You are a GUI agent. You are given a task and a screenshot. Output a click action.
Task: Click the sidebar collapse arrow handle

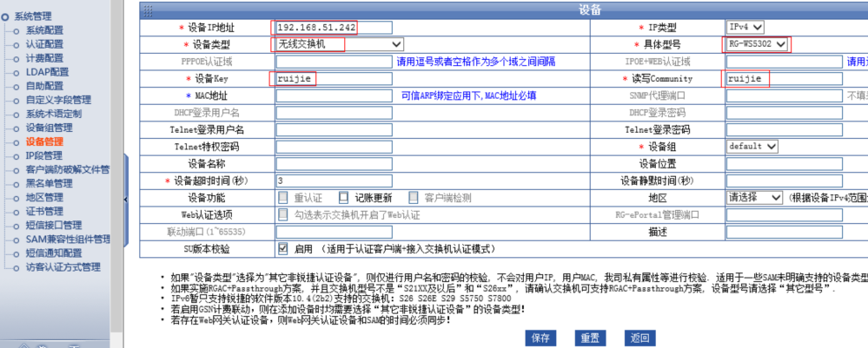click(x=126, y=199)
